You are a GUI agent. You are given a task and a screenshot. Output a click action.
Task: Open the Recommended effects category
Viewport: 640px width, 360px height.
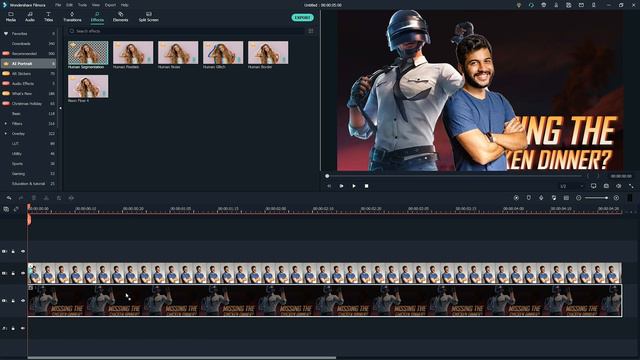point(29,53)
